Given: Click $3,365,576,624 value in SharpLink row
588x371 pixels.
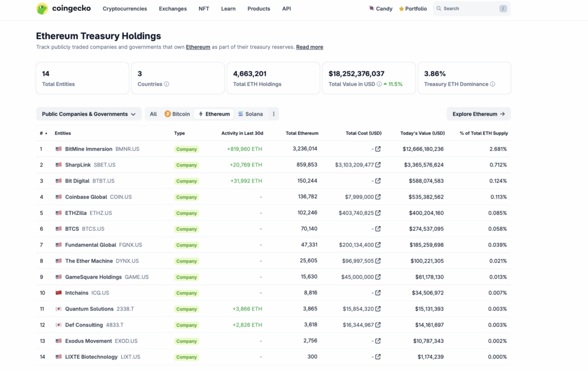Looking at the screenshot, I should coord(424,165).
